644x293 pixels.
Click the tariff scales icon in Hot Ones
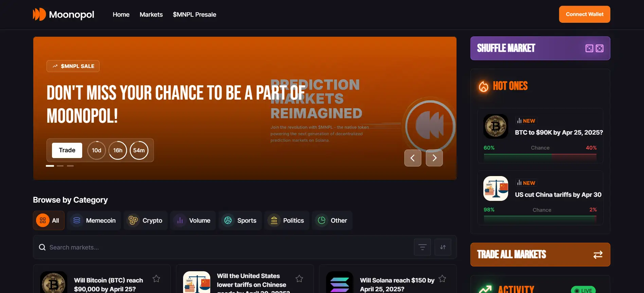coord(496,188)
